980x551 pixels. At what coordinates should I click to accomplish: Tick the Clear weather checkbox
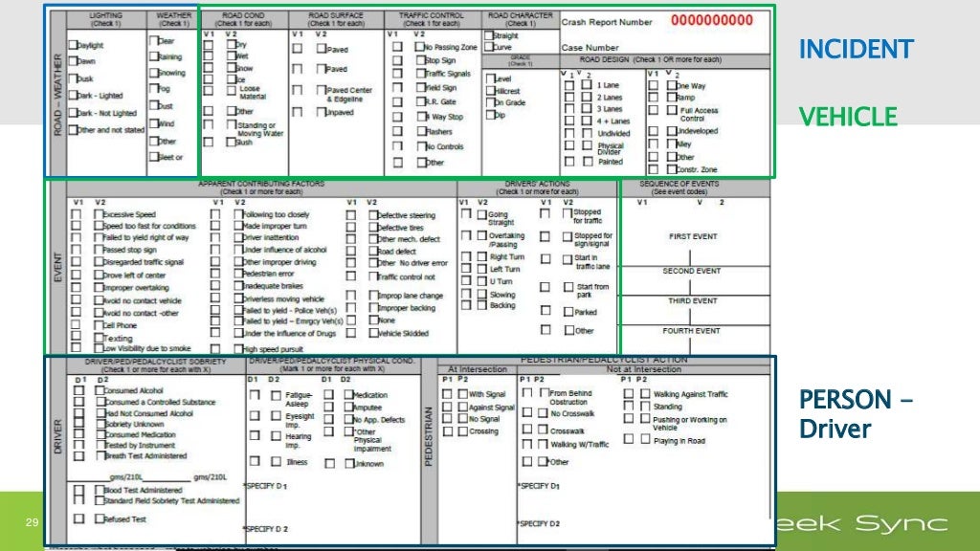click(x=154, y=40)
